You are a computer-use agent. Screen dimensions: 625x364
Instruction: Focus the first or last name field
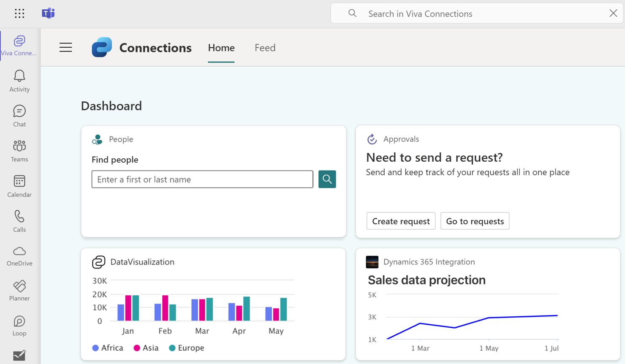point(202,179)
